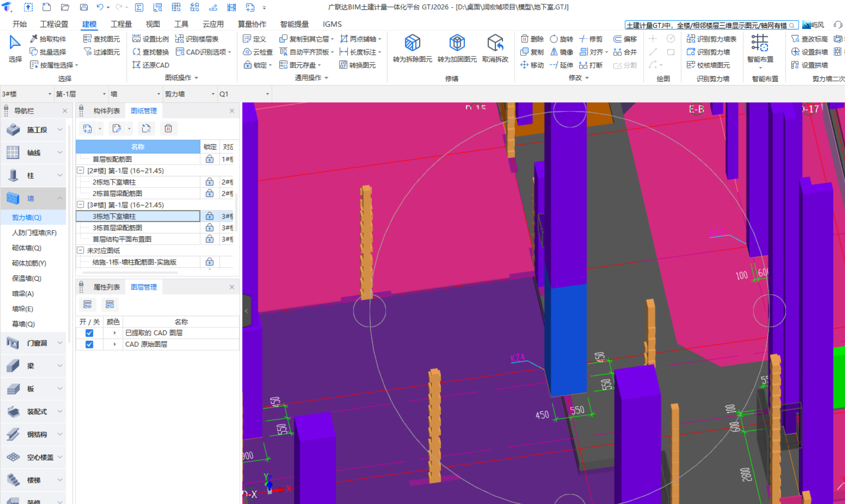Click the 过滤图元 filter element tool
The width and height of the screenshot is (845, 504).
click(x=102, y=52)
